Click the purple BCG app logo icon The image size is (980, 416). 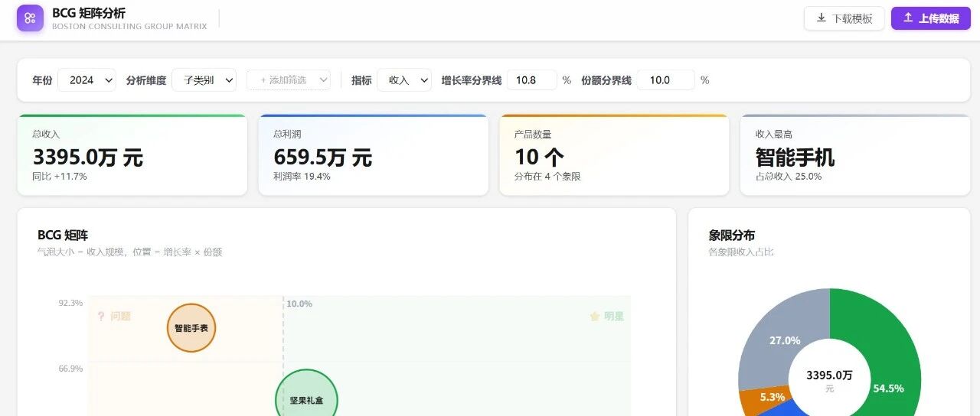[x=31, y=18]
